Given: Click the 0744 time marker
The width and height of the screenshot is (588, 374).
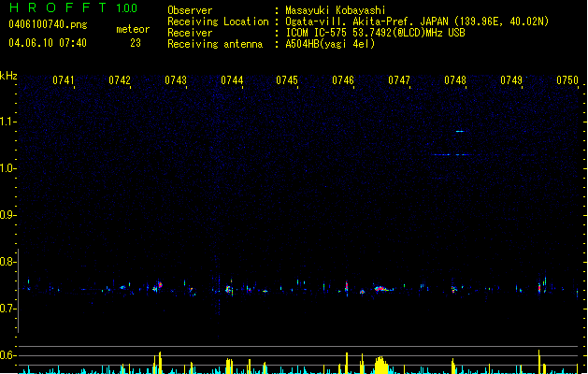Looking at the screenshot, I should pos(232,80).
